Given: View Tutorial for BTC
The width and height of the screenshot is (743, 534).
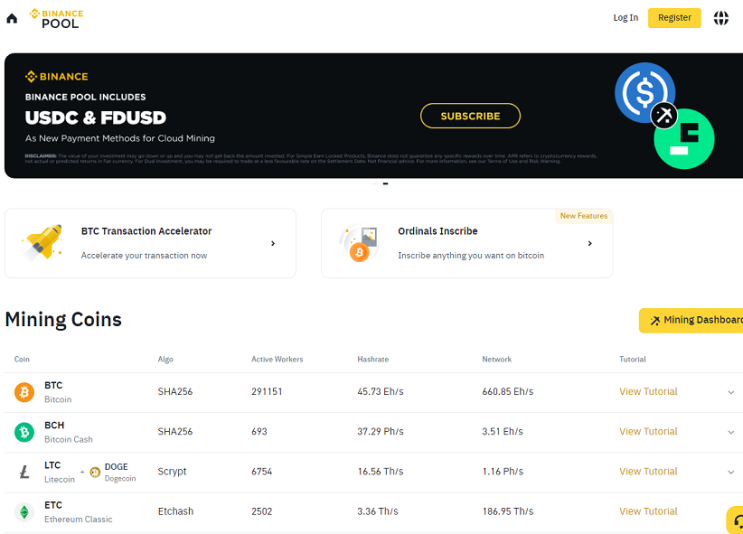Looking at the screenshot, I should [648, 391].
